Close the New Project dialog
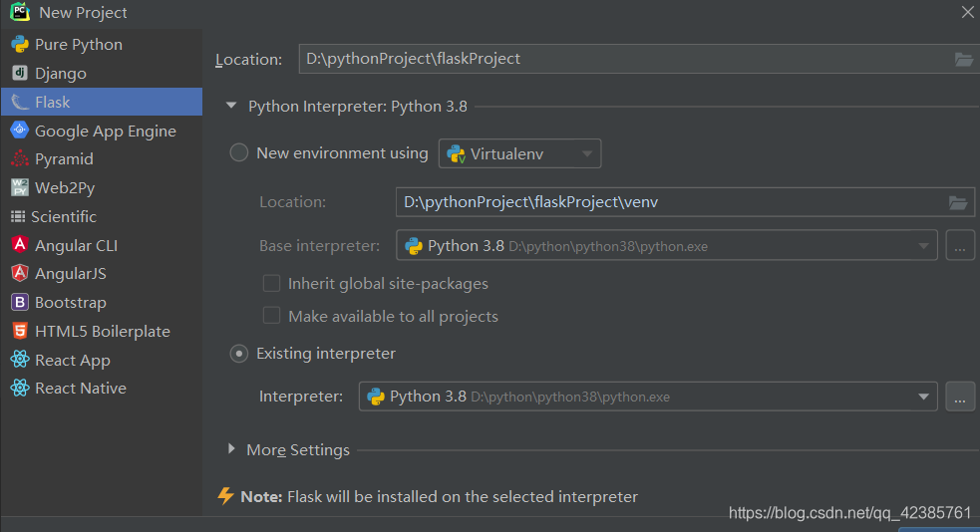980x532 pixels. pyautogui.click(x=967, y=12)
